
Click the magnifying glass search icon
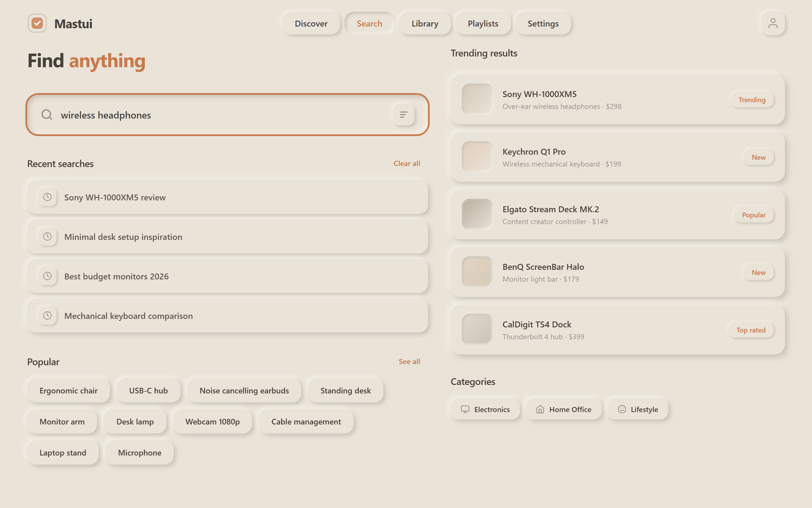coord(47,115)
